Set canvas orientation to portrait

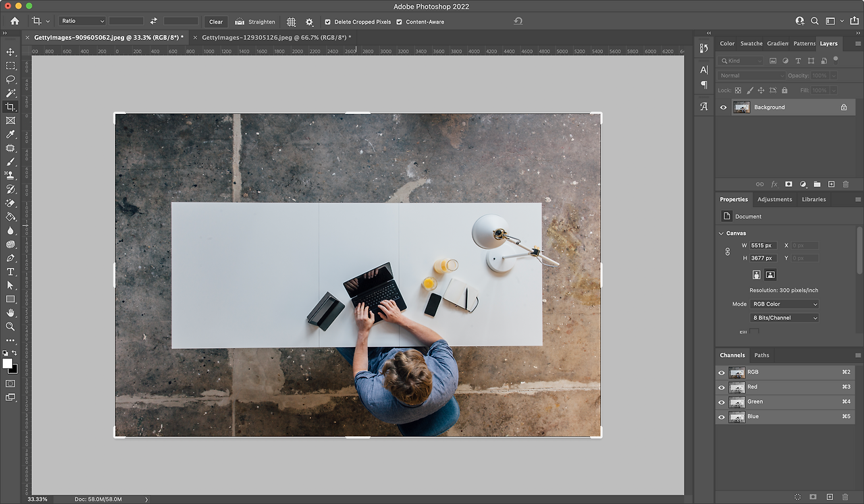click(757, 275)
